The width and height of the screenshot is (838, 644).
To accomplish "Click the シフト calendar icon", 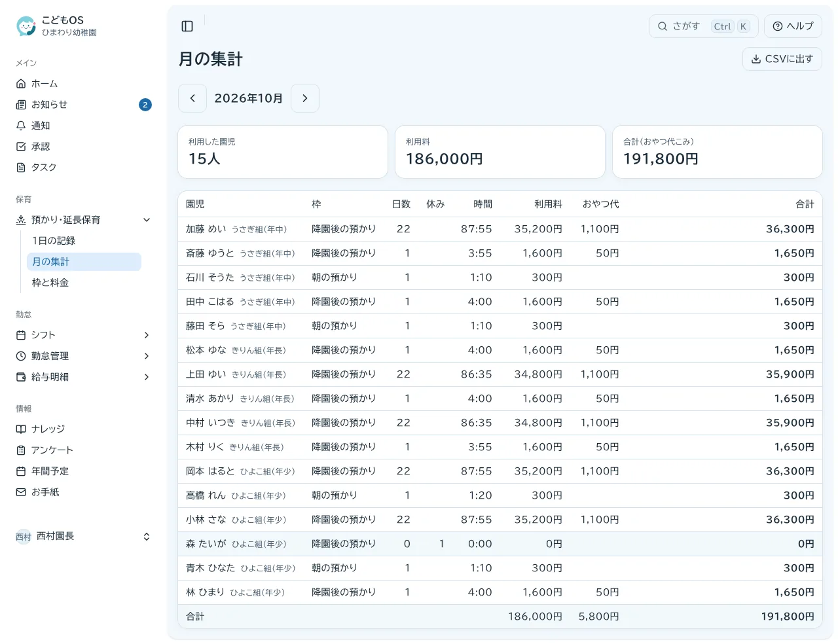I will pos(21,335).
